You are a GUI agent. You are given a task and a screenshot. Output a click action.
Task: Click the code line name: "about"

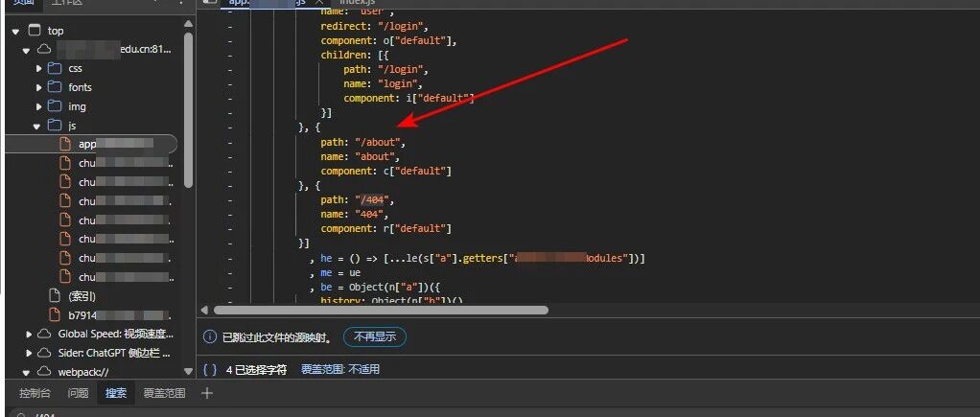(x=360, y=157)
